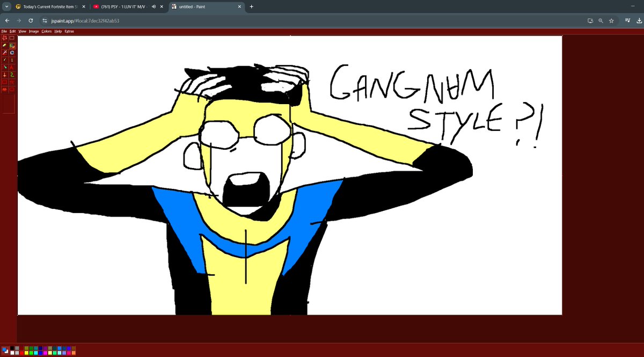Switch to the Fortnite Item Shop tab
Viewport: 644px width, 357px height.
50,6
